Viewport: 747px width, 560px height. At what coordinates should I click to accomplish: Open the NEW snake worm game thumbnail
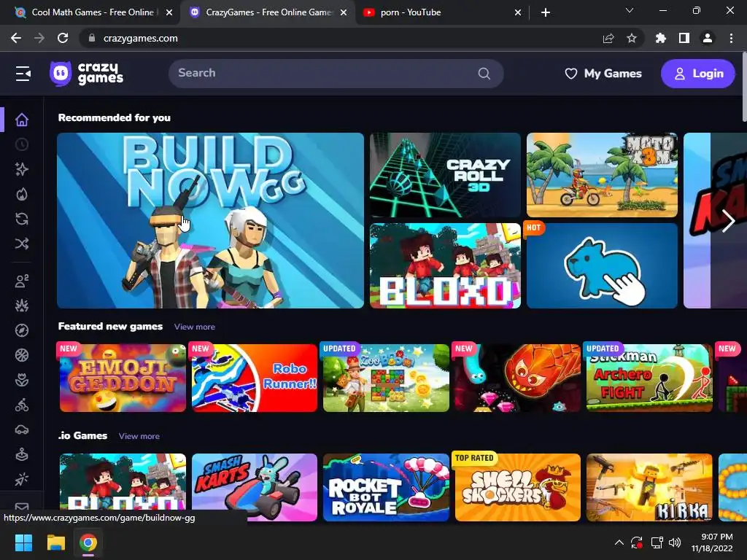tap(518, 378)
